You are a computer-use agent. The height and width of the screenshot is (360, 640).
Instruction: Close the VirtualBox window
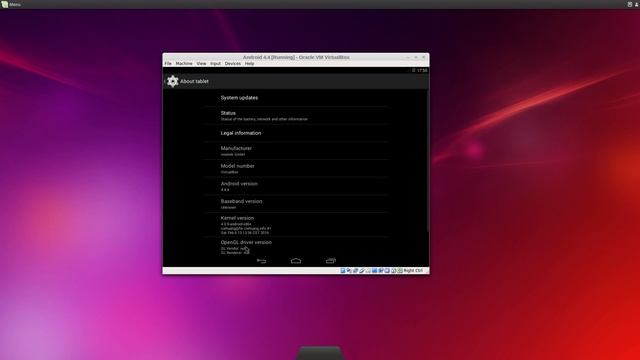pos(424,57)
